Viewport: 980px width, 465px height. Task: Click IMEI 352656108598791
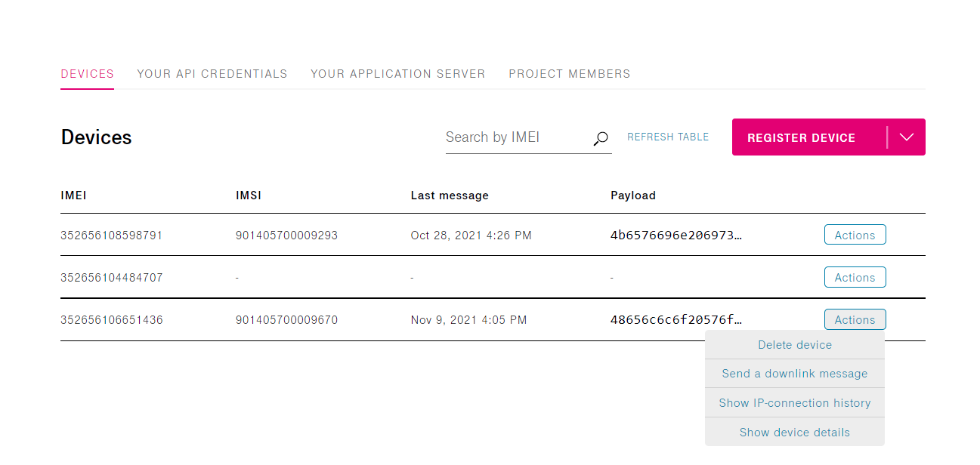[x=112, y=236]
